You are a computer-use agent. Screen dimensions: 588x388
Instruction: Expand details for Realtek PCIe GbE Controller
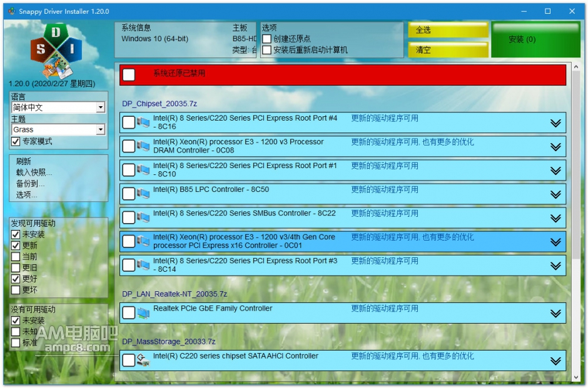555,313
